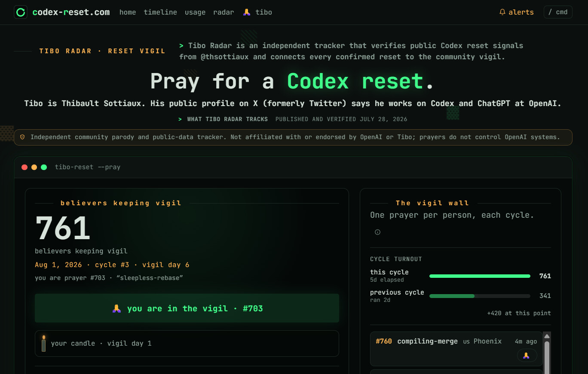Click the 'this cycle' turnout progress bar

(480, 276)
